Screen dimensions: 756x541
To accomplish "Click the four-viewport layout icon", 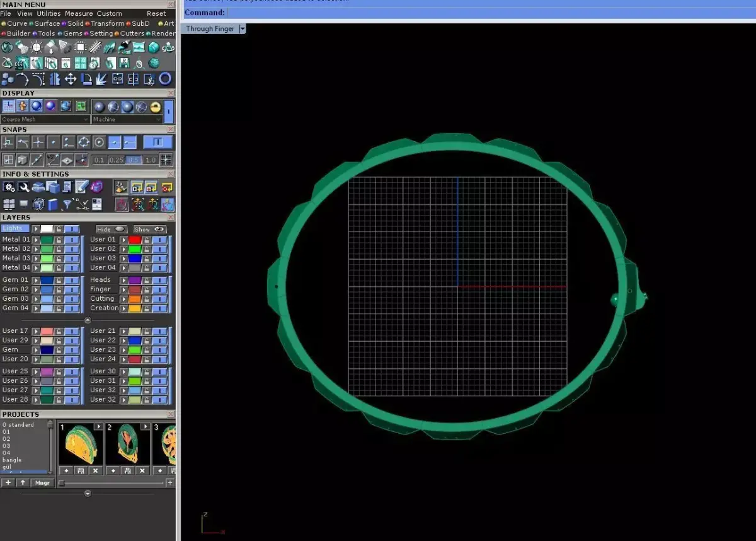I will tap(9, 204).
